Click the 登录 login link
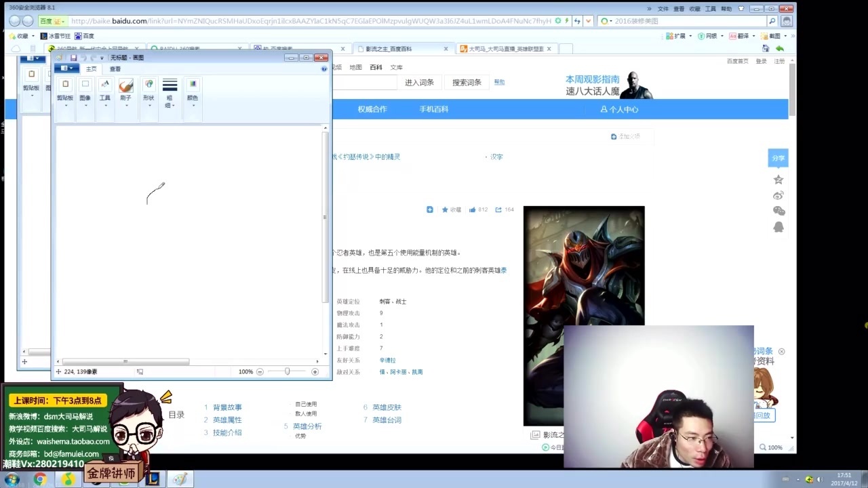The height and width of the screenshot is (488, 868). pyautogui.click(x=762, y=61)
